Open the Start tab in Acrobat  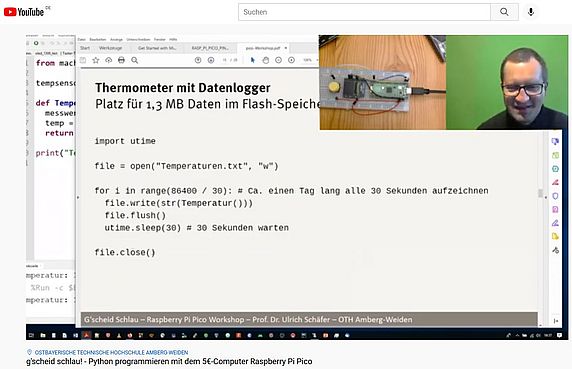coord(85,48)
